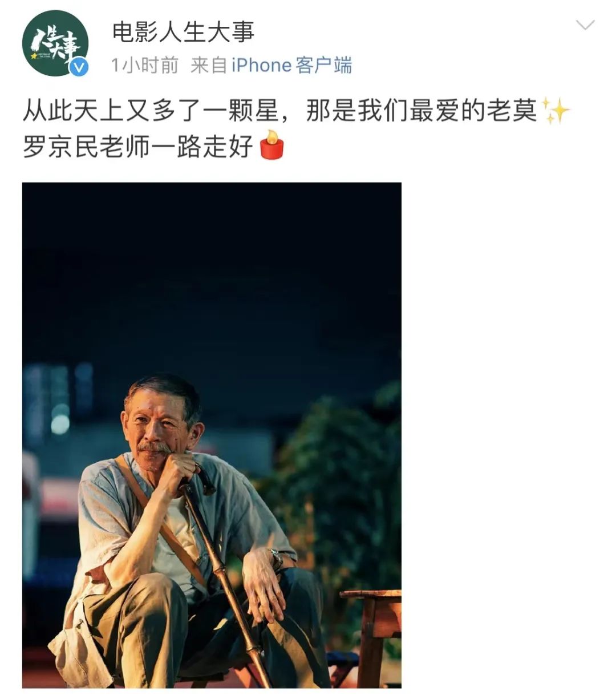Select the text 罗京民老师一路走好
Image resolution: width=616 pixels, height=699 pixels.
(138, 147)
